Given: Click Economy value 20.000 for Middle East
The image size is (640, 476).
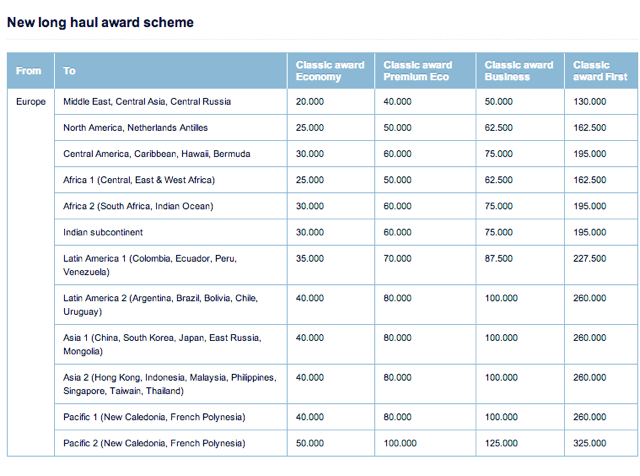Looking at the screenshot, I should tap(310, 102).
